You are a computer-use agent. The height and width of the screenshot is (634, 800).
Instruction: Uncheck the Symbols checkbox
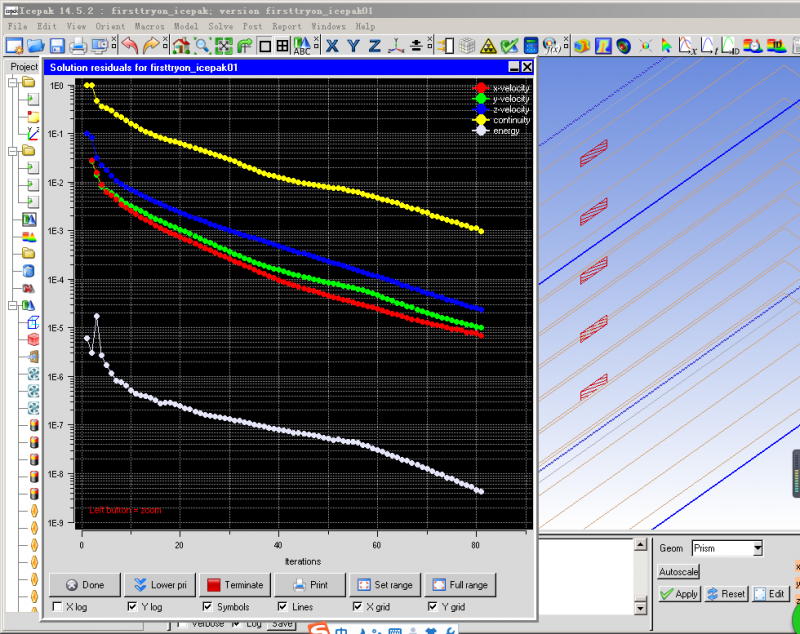point(207,607)
